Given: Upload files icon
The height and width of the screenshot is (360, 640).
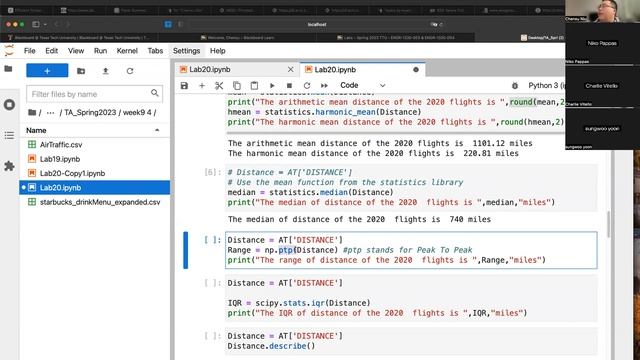Looking at the screenshot, I should (x=105, y=71).
